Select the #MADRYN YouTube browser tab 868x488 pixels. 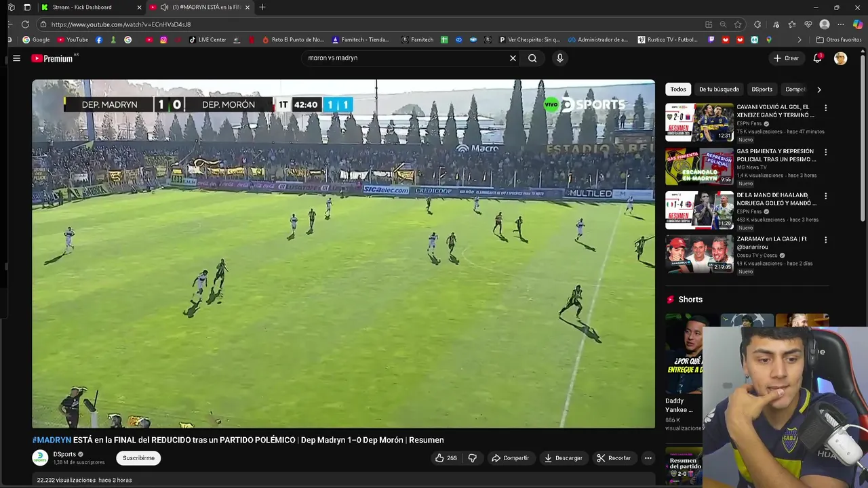(200, 7)
